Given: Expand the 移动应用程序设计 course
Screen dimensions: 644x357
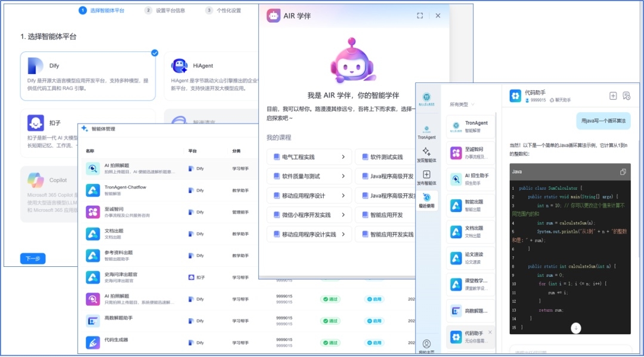Looking at the screenshot, I should [308, 196].
